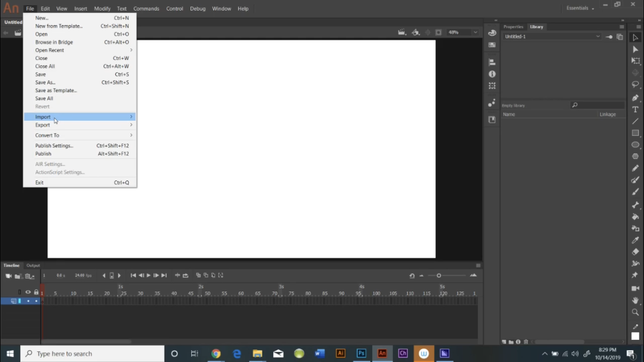
Task: Enable onion skinning in the timeline
Action: click(x=198, y=275)
